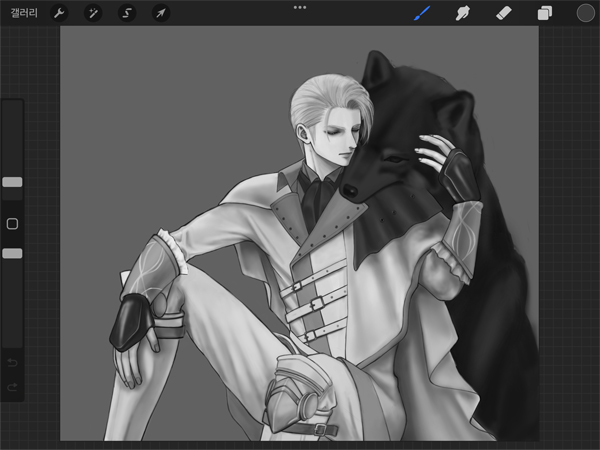Open the active color picker circle
The width and height of the screenshot is (600, 450).
(x=585, y=13)
